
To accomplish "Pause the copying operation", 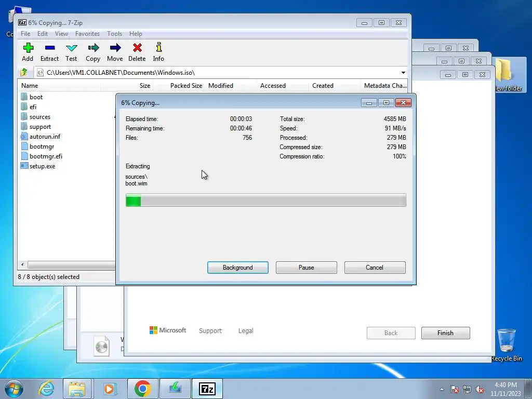I will point(307,268).
